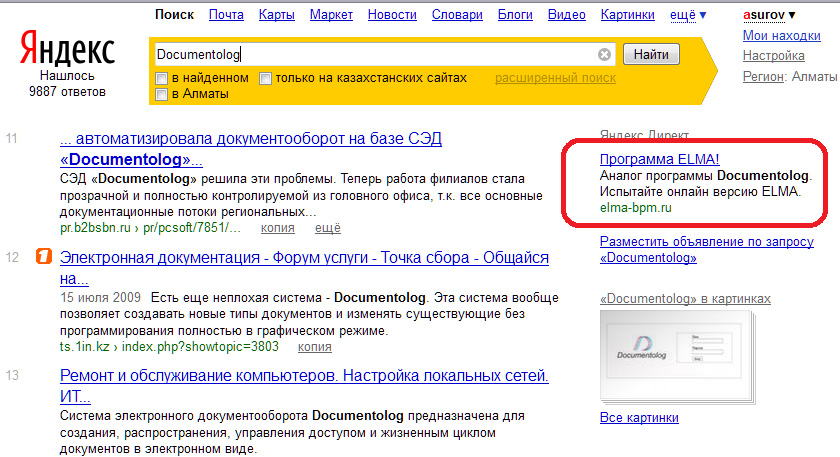The height and width of the screenshot is (457, 840).
Task: Click 'ещё' under result 11
Action: tap(327, 228)
